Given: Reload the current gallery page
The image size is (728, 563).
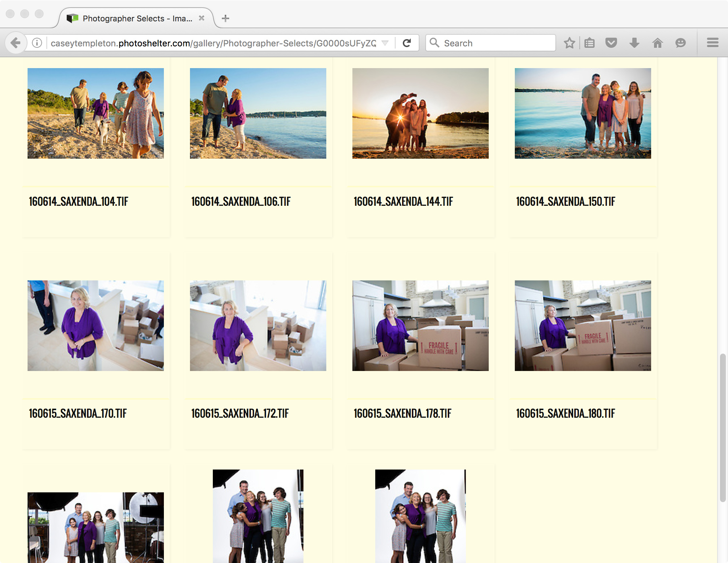Looking at the screenshot, I should (x=407, y=42).
